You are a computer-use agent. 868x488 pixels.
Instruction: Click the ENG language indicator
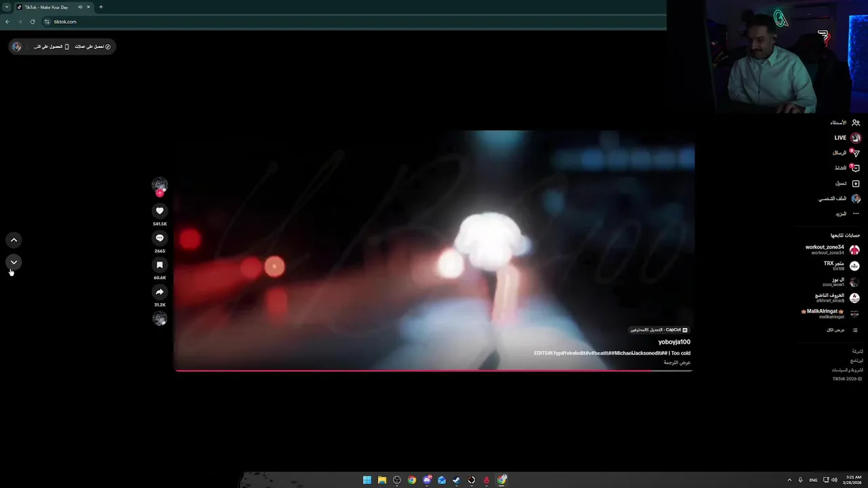(813, 480)
